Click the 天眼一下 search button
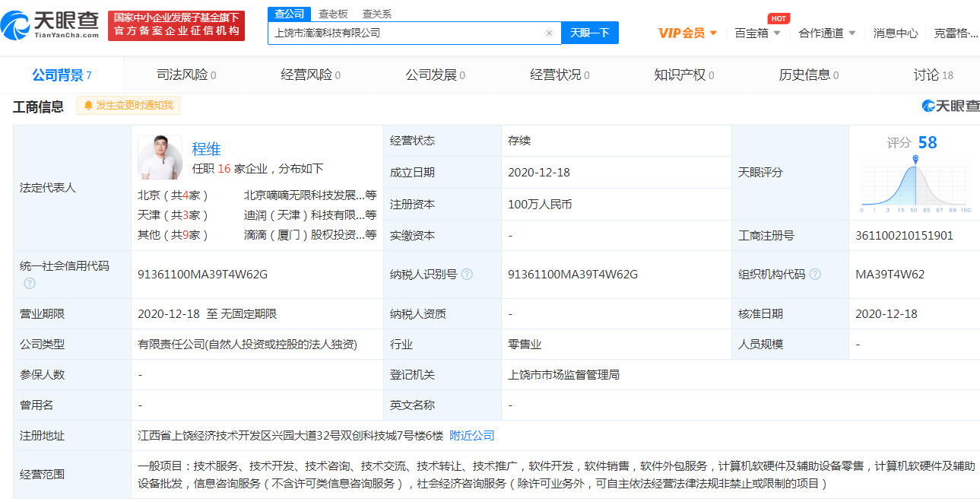 (x=590, y=33)
